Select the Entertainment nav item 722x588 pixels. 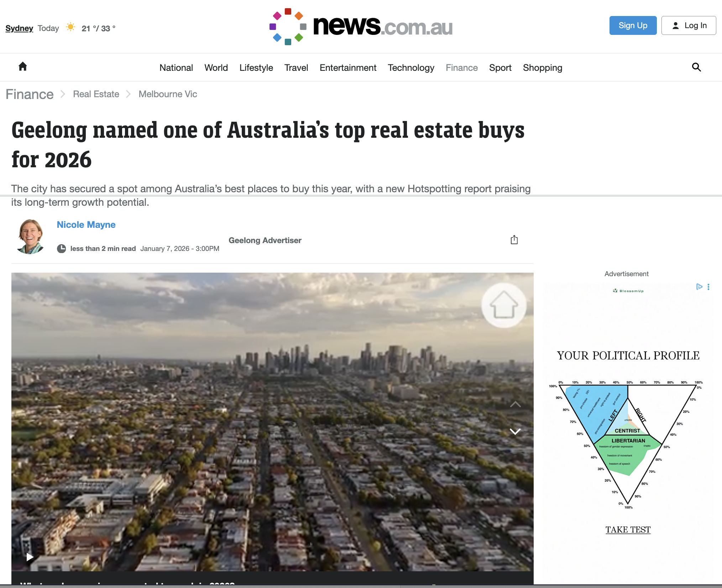(x=348, y=68)
